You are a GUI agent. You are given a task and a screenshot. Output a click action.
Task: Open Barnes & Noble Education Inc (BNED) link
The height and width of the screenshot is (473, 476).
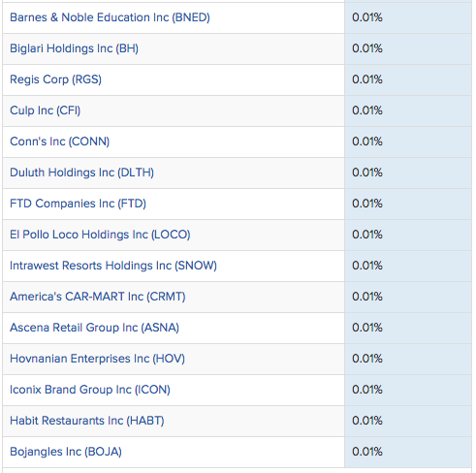point(110,17)
